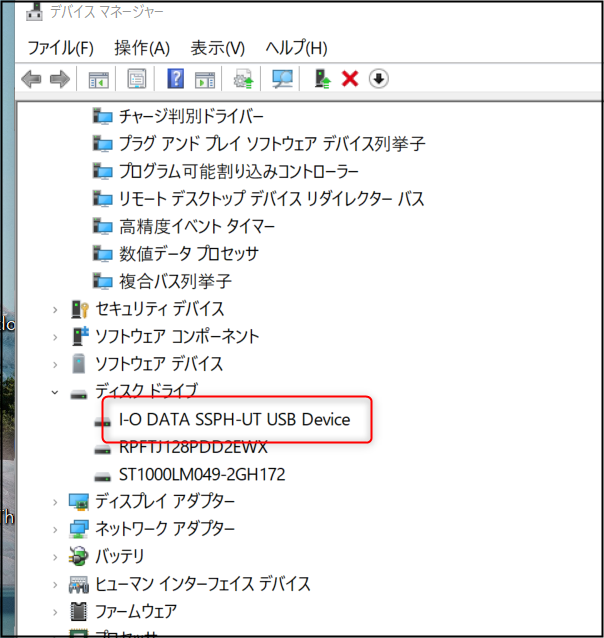Select I-O DATA SSPH-UT USB Device
The width and height of the screenshot is (604, 638).
coord(234,420)
